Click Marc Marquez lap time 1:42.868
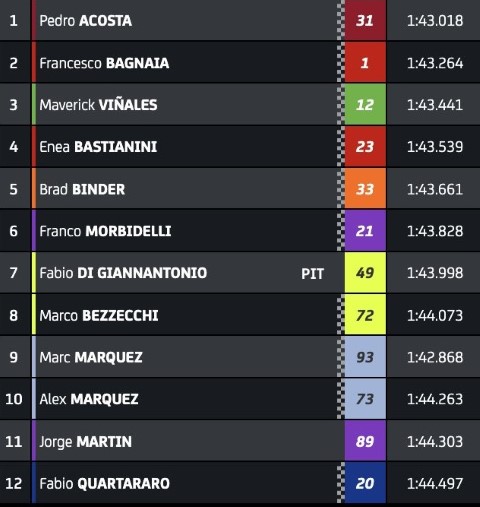 point(435,357)
